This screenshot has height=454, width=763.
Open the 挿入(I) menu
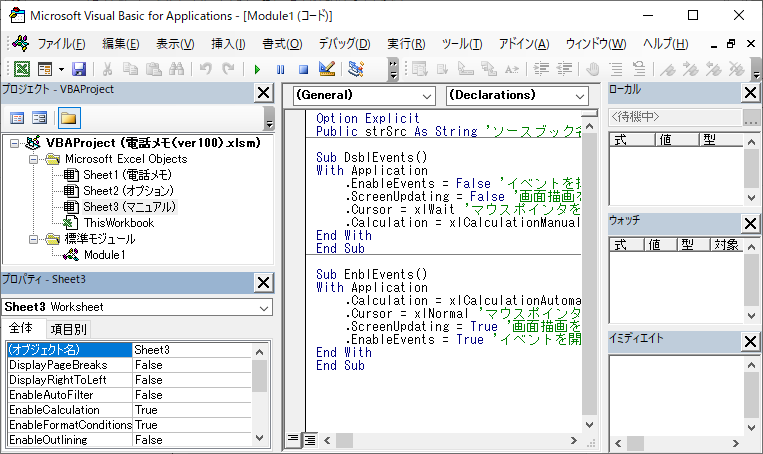[228, 44]
